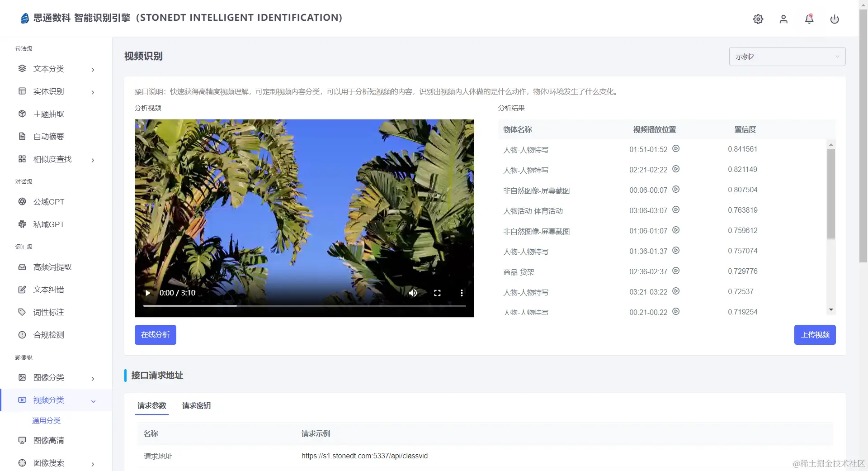Click the 人物活动-体育活动 result name
The width and height of the screenshot is (868, 471).
533,211
